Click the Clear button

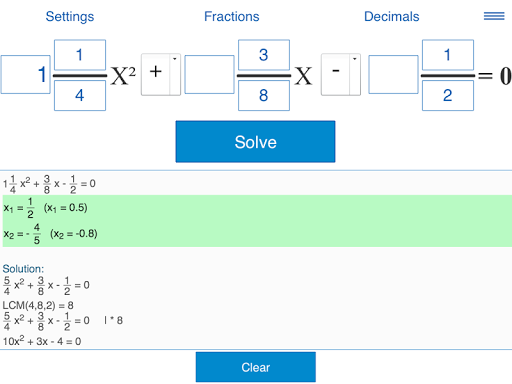[256, 367]
